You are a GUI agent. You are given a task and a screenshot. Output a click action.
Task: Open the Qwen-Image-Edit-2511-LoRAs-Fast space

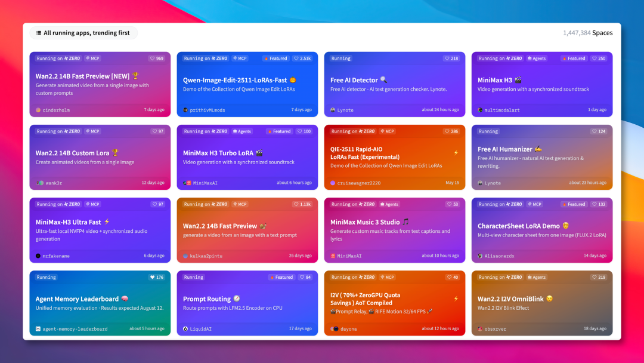pos(247,84)
